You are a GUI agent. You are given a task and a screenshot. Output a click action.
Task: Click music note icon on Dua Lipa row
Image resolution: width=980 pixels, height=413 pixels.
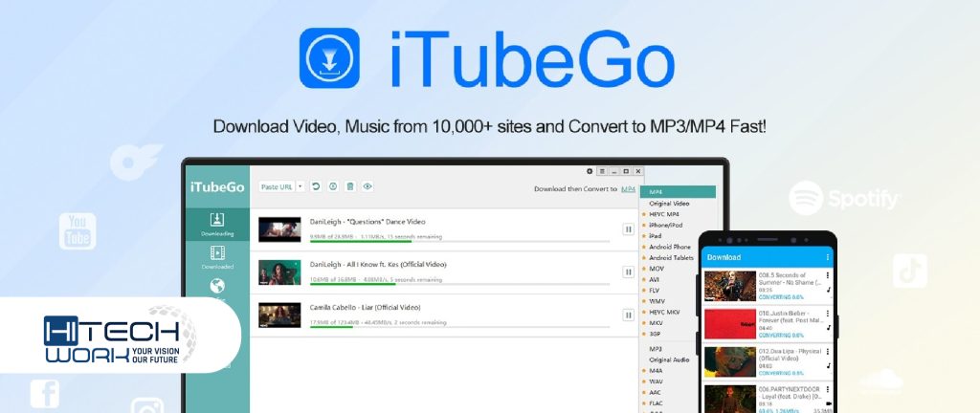point(828,365)
